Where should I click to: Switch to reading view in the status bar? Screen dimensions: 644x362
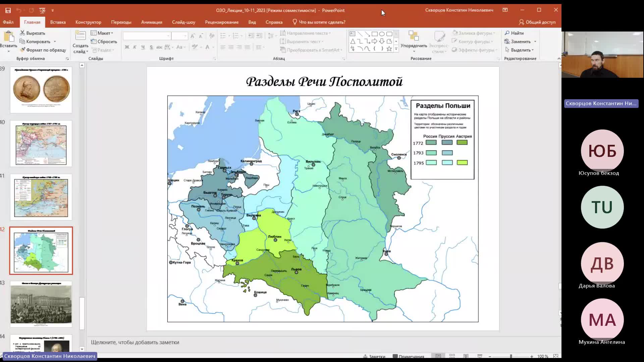[466, 356]
